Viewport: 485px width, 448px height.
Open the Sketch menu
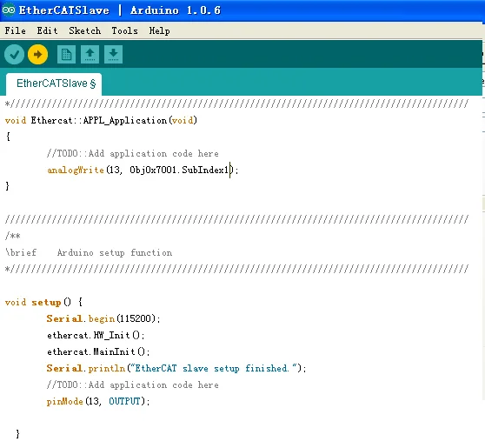coord(85,30)
